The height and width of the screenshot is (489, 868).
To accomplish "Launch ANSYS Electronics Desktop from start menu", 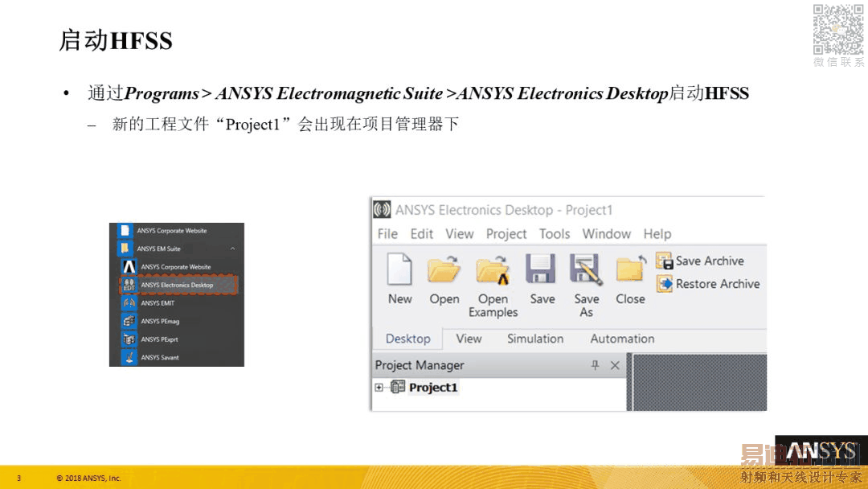I will (178, 285).
